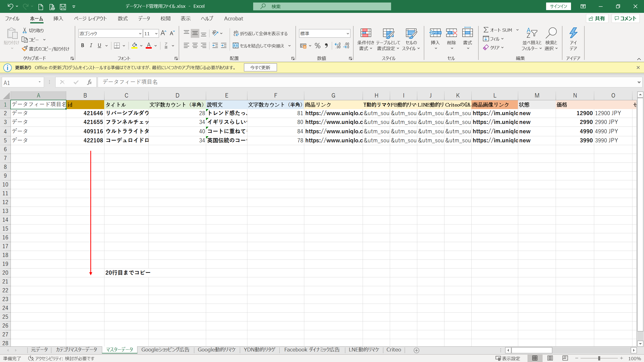
Task: Open the font name dropdown (游ゴシック)
Action: [140, 34]
